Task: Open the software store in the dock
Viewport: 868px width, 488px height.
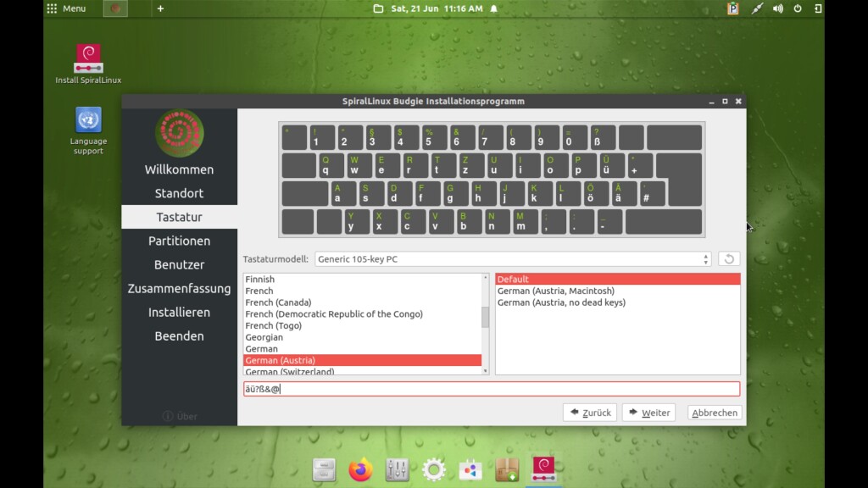Action: [470, 469]
